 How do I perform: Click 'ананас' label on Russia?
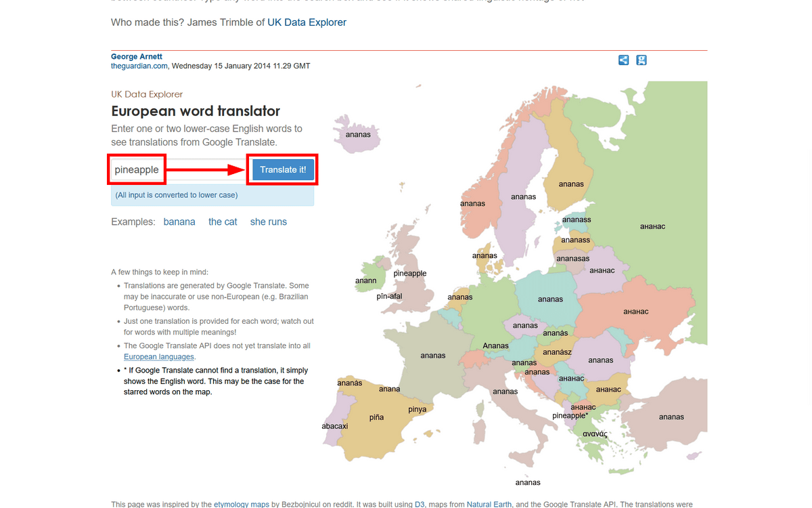653,227
